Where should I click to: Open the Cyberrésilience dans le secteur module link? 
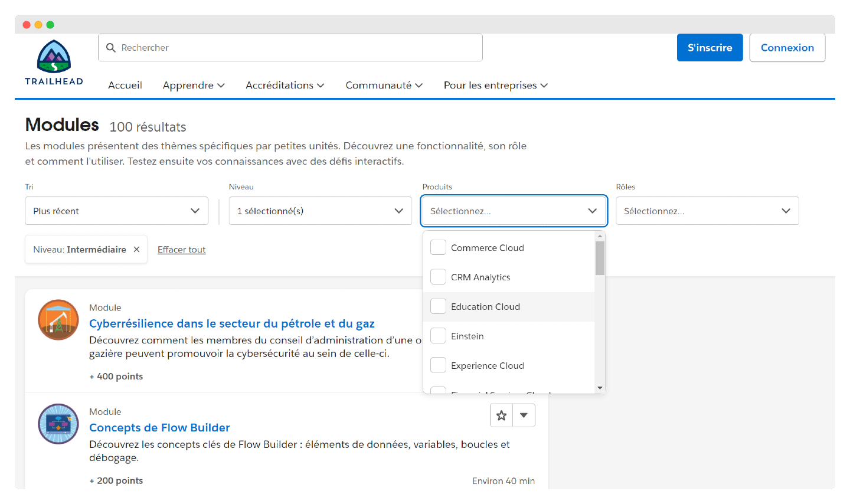pos(232,323)
